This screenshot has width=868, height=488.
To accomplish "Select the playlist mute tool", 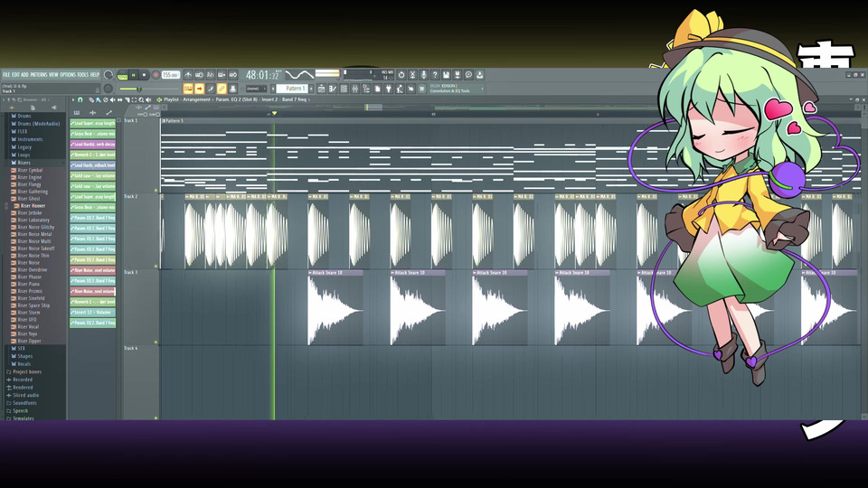I will click(112, 99).
